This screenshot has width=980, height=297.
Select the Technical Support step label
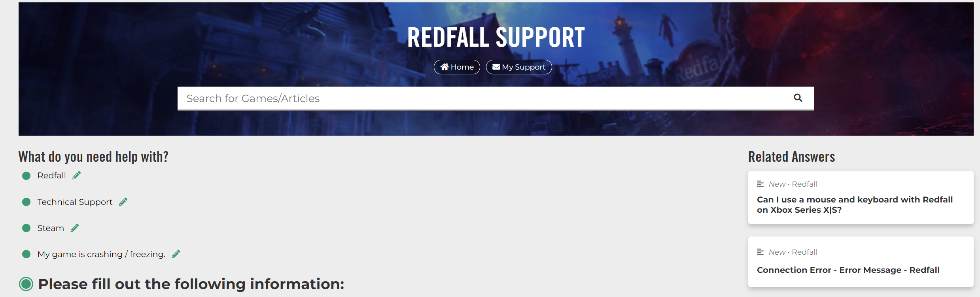coord(75,202)
